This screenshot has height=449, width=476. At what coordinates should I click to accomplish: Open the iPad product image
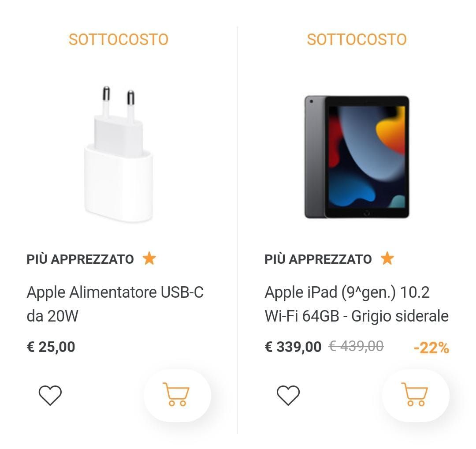pyautogui.click(x=357, y=157)
